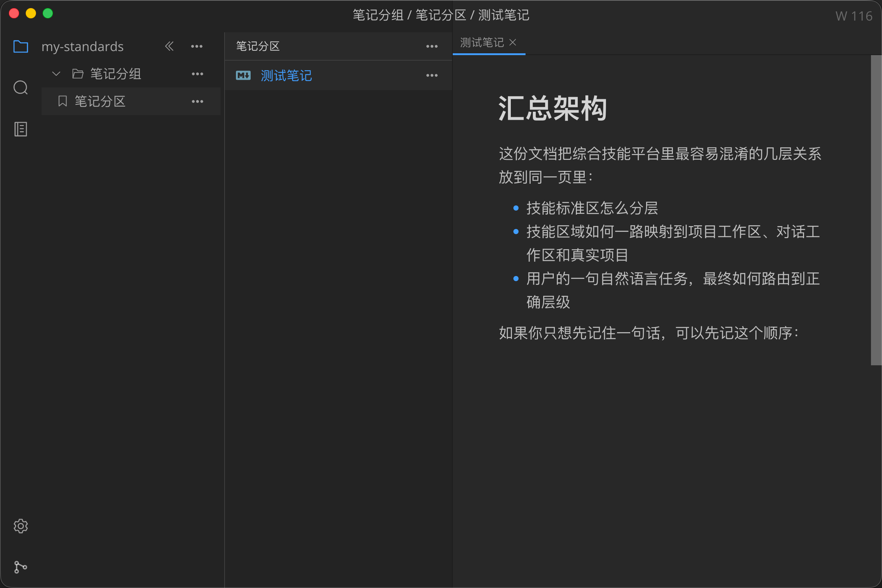Close the 测试笔记 tab
The width and height of the screenshot is (882, 588).
point(513,42)
